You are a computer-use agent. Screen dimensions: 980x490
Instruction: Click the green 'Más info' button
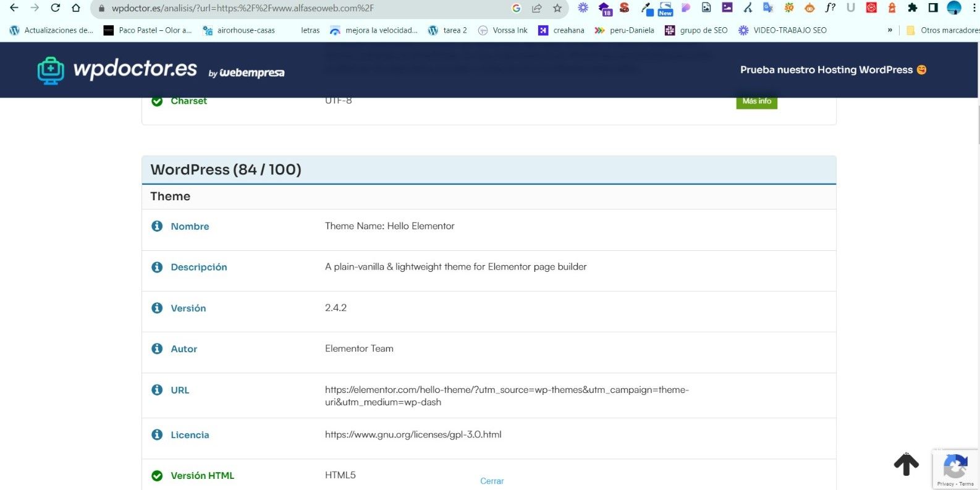tap(756, 101)
